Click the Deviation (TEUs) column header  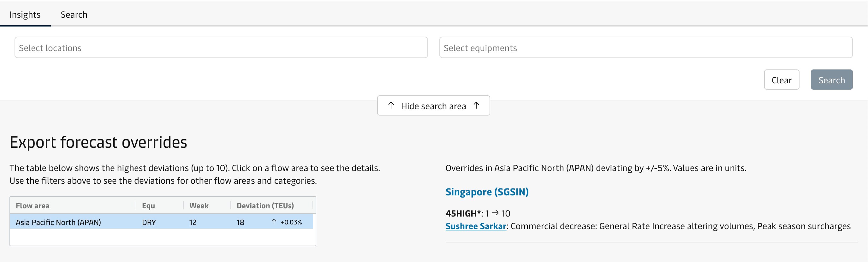[265, 206]
